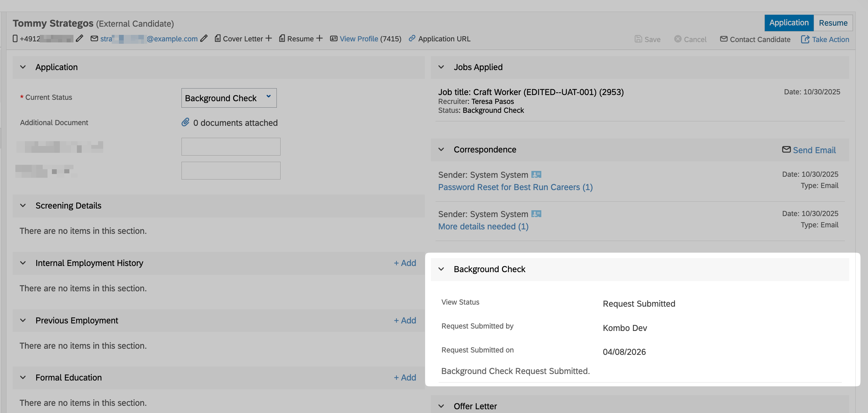868x413 pixels.
Task: Collapse the Jobs Applied section
Action: [x=441, y=67]
